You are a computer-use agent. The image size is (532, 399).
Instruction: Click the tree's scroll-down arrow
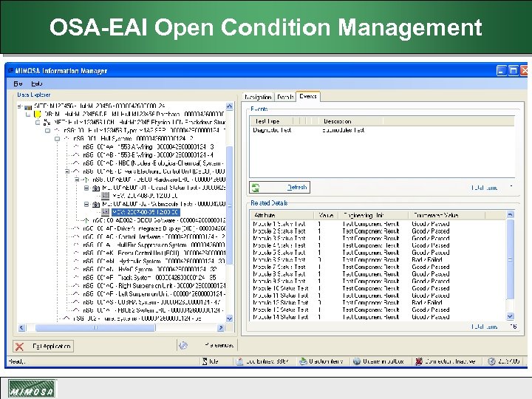point(229,319)
